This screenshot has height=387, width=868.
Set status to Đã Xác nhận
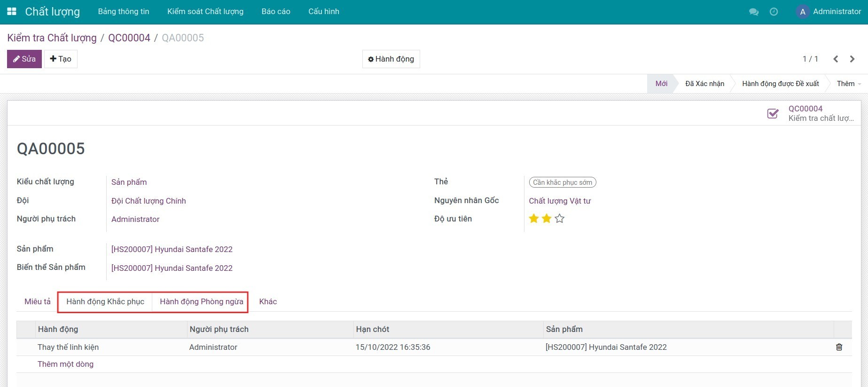point(704,84)
